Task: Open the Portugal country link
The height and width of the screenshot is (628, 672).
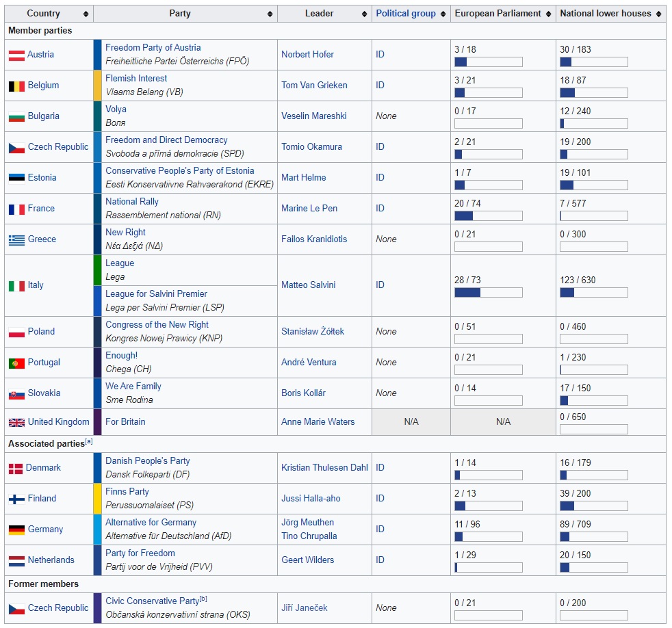Action: click(44, 362)
